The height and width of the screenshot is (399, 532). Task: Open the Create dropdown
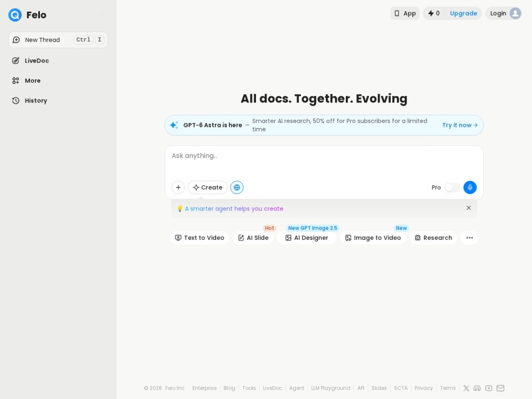207,187
